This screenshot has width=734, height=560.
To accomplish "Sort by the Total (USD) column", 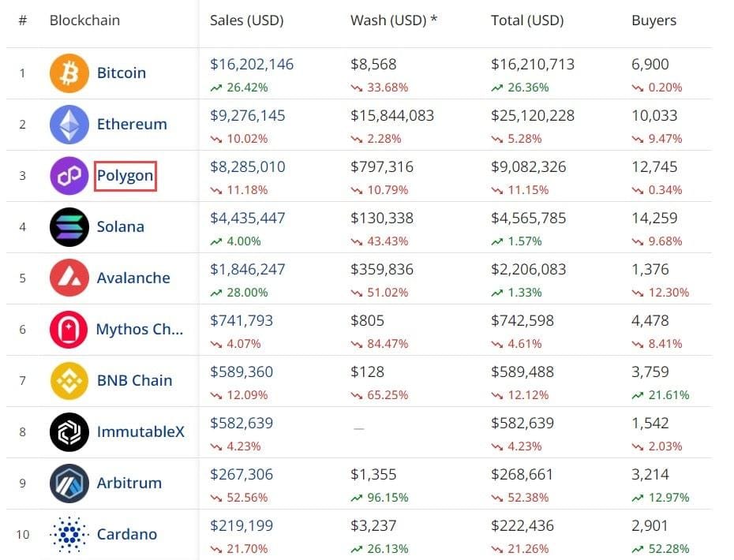I will (527, 21).
